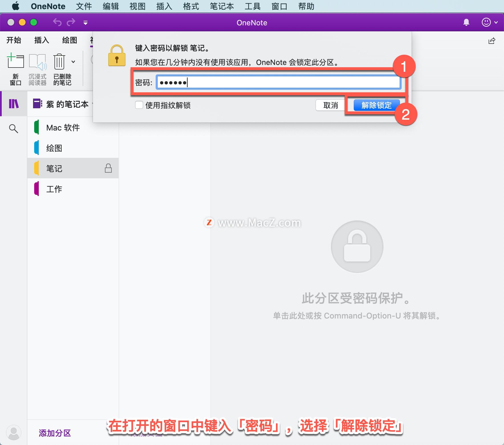Viewport: 504px width, 445px height.
Task: Click the yellow padlock dialog icon
Action: click(x=117, y=56)
